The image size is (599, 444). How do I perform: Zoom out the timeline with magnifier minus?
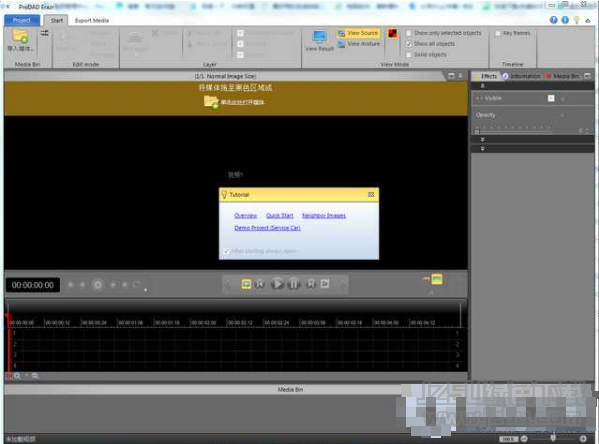[x=35, y=376]
